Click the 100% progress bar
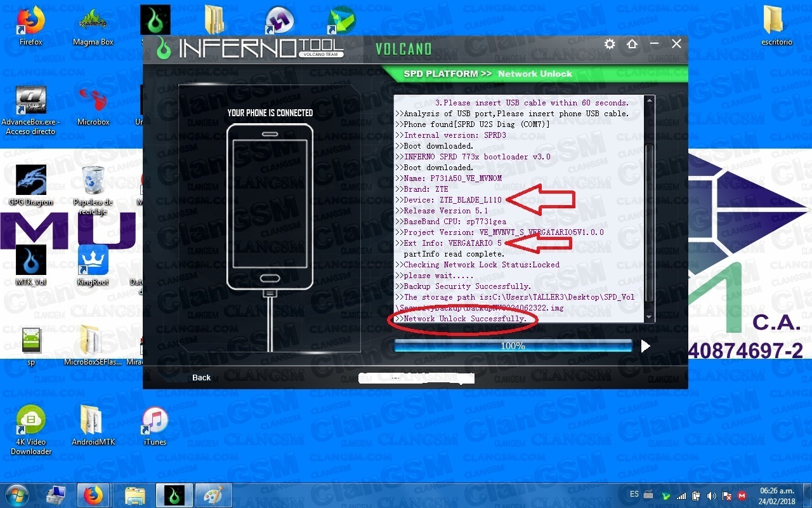This screenshot has height=508, width=812. 513,346
